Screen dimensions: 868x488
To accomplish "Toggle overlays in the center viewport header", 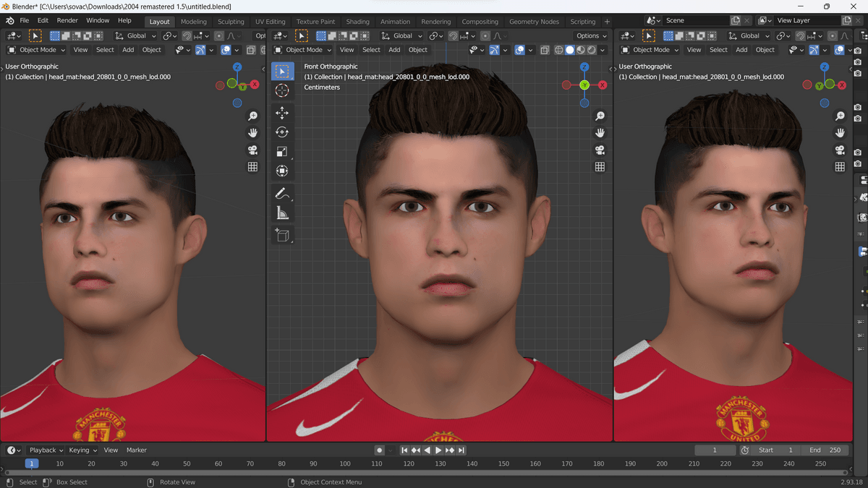I will (x=519, y=50).
